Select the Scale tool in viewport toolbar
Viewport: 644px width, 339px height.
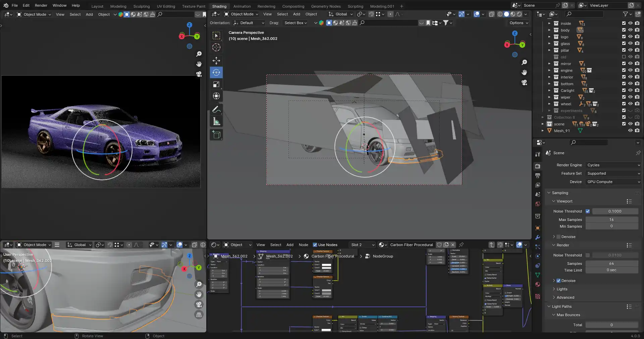click(216, 84)
